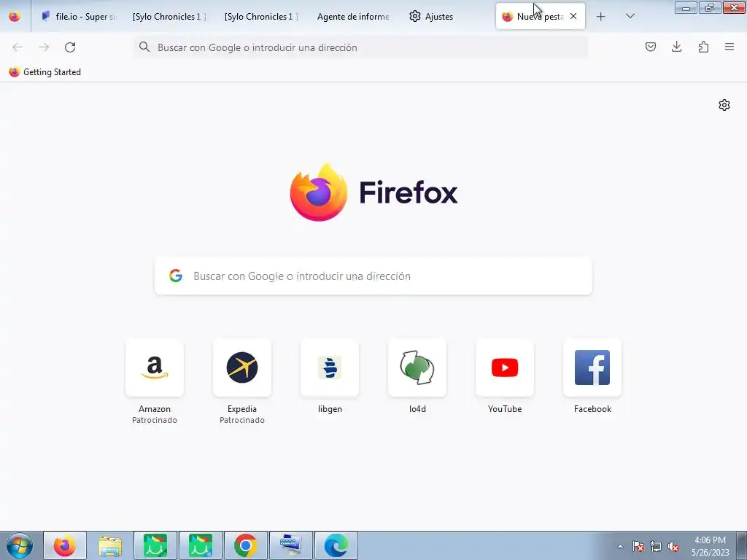Image resolution: width=747 pixels, height=560 pixels.
Task: Open the second green app in taskbar
Action: click(x=201, y=545)
